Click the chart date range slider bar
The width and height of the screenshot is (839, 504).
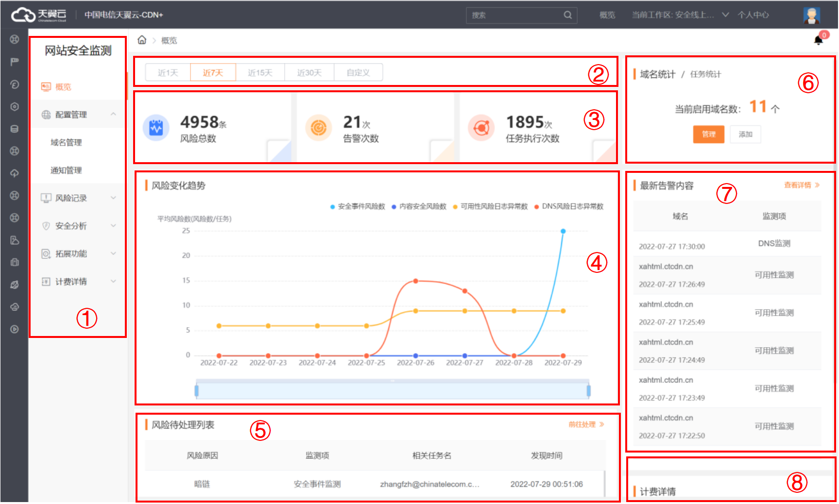click(392, 390)
